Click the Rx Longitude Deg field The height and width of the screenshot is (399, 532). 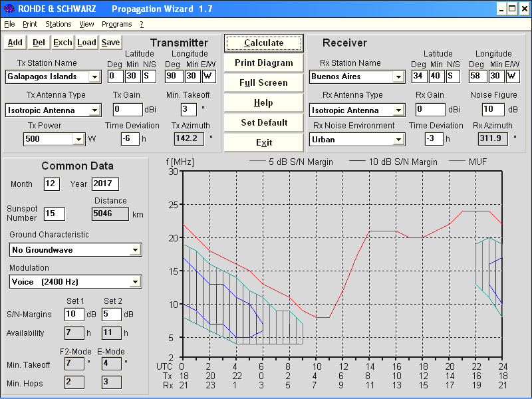point(477,76)
